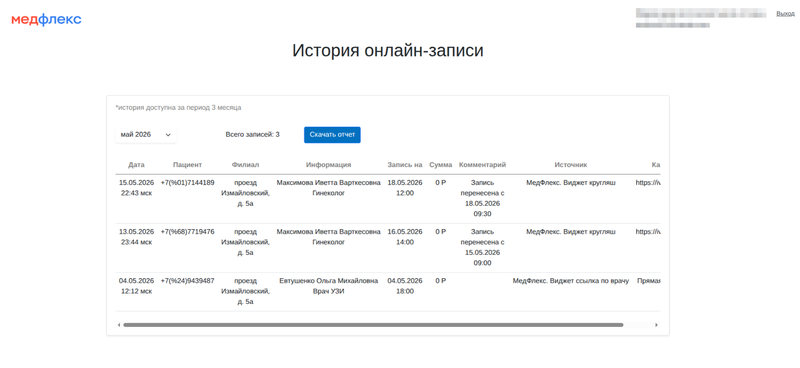
Task: Click comment Запись перенесена с 15.05.2026 09:00
Action: [483, 248]
